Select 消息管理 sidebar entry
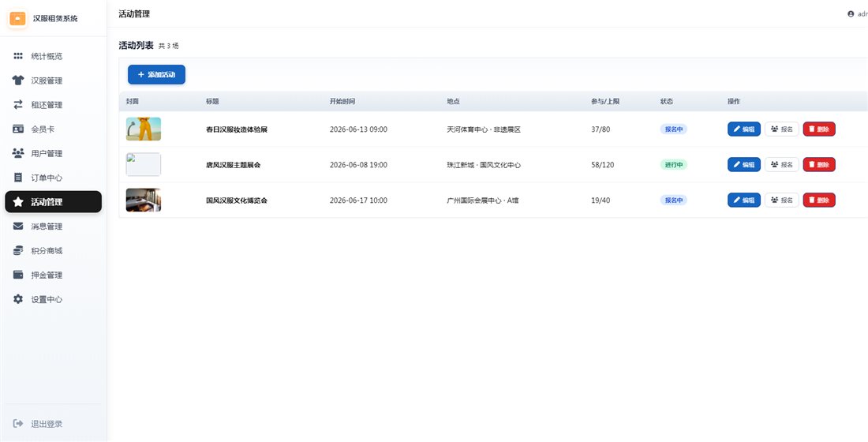Screen dimensions: 868x442 coord(53,226)
